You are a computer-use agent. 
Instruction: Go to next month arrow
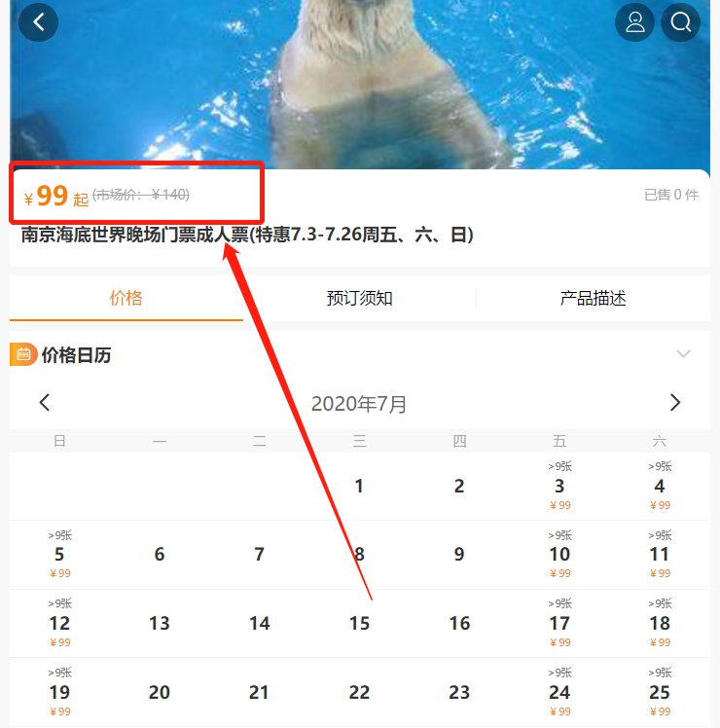(675, 402)
